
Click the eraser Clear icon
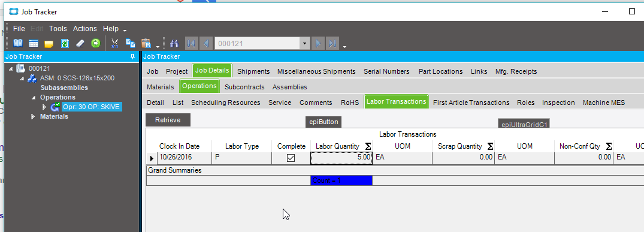tap(80, 43)
